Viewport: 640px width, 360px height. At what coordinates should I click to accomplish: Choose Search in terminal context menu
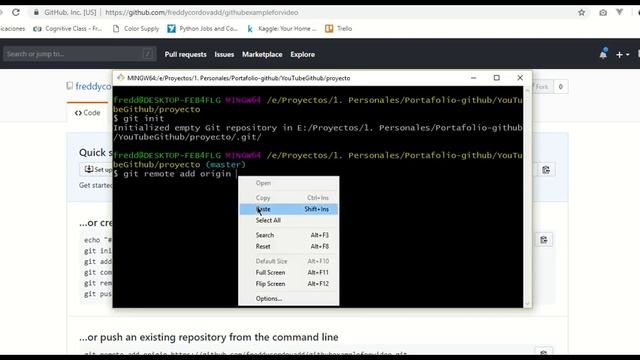[288, 235]
